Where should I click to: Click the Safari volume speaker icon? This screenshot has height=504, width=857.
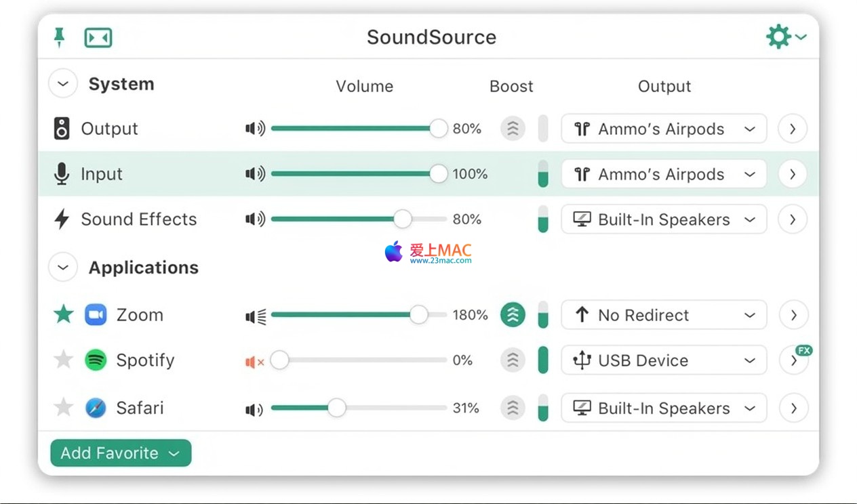[x=254, y=409]
